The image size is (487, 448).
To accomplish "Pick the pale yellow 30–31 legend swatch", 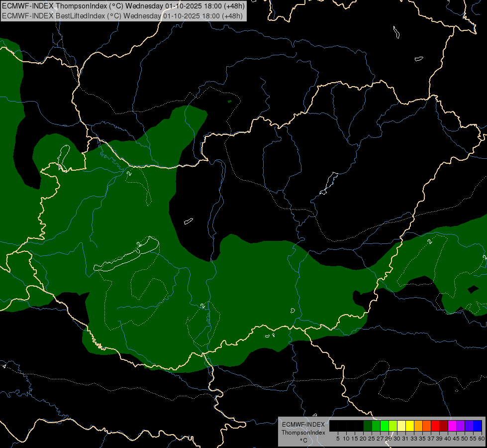I will click(401, 426).
